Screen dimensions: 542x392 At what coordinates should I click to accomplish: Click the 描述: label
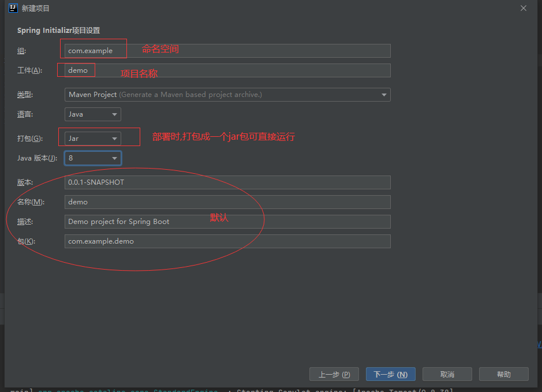point(25,222)
